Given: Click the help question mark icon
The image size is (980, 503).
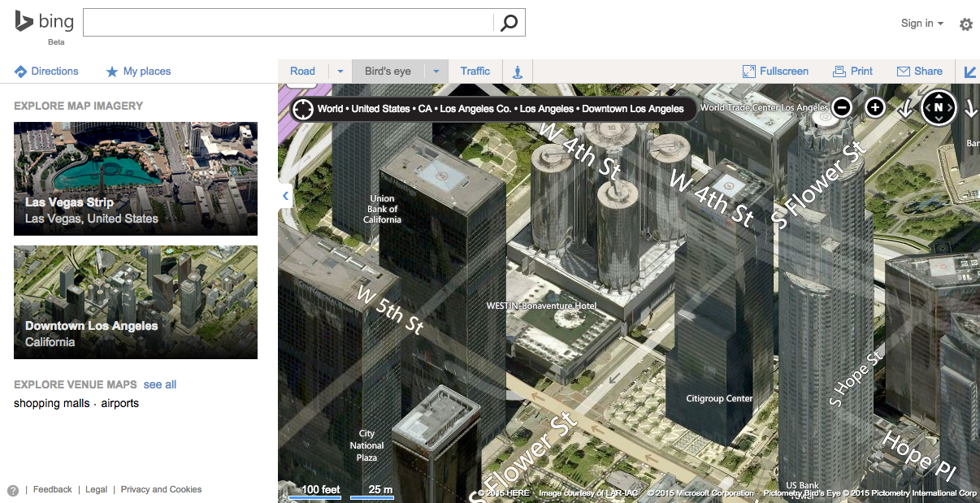Looking at the screenshot, I should click(x=13, y=490).
